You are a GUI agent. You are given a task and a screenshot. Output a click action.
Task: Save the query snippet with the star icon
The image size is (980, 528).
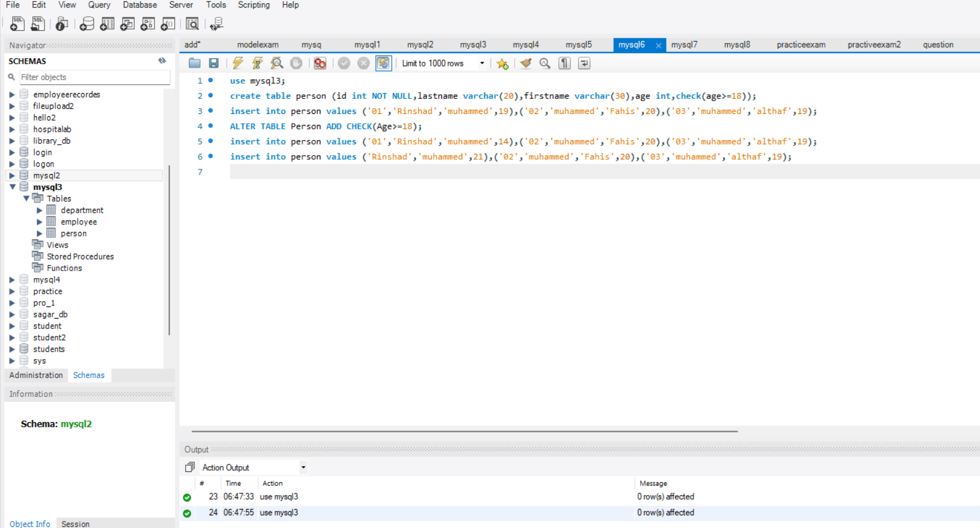point(502,63)
